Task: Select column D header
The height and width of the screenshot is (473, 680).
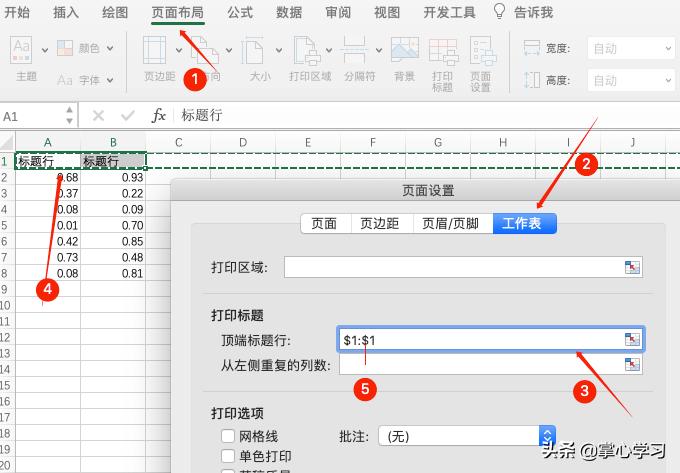Action: tap(243, 143)
